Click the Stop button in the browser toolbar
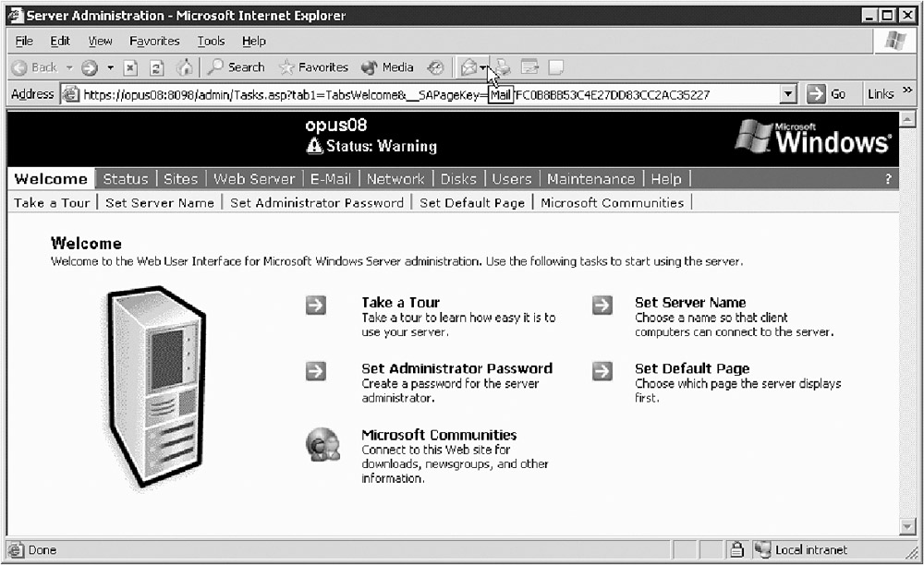This screenshot has width=924, height=565. click(131, 67)
